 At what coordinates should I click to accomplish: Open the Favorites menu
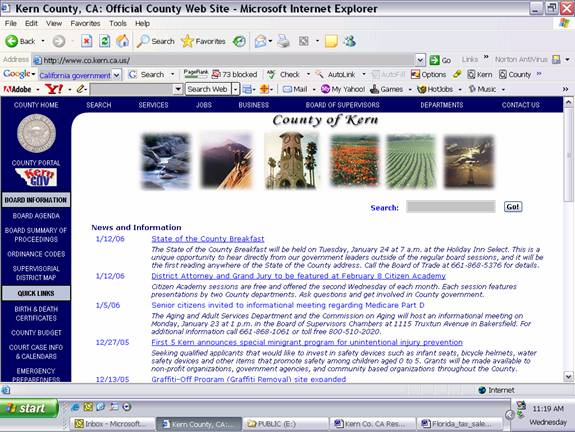tap(85, 23)
